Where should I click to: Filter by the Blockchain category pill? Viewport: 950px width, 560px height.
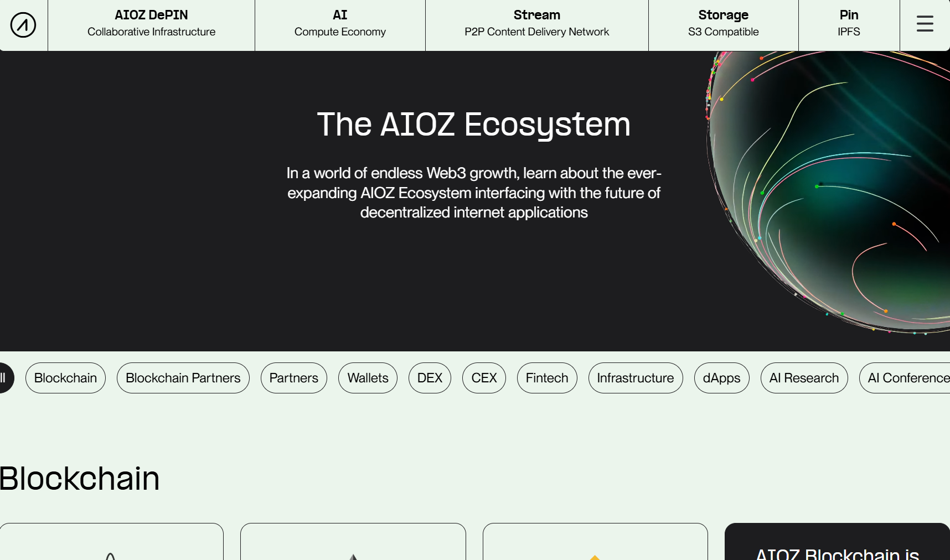click(65, 378)
